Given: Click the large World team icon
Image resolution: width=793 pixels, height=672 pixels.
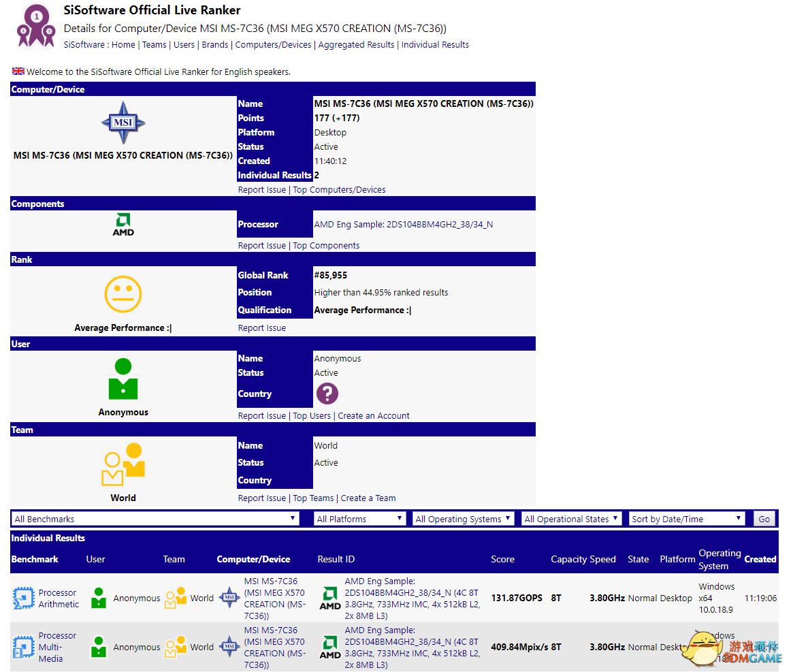Looking at the screenshot, I should 123,464.
